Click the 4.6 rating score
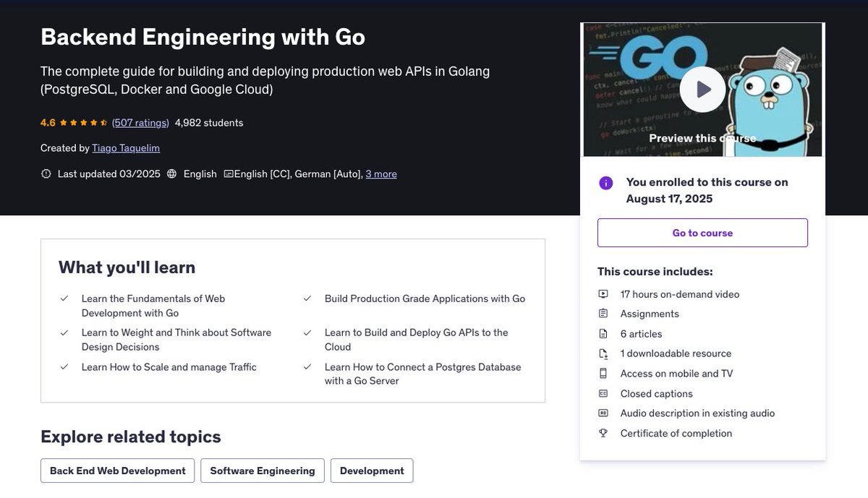This screenshot has height=498, width=868. (x=48, y=123)
